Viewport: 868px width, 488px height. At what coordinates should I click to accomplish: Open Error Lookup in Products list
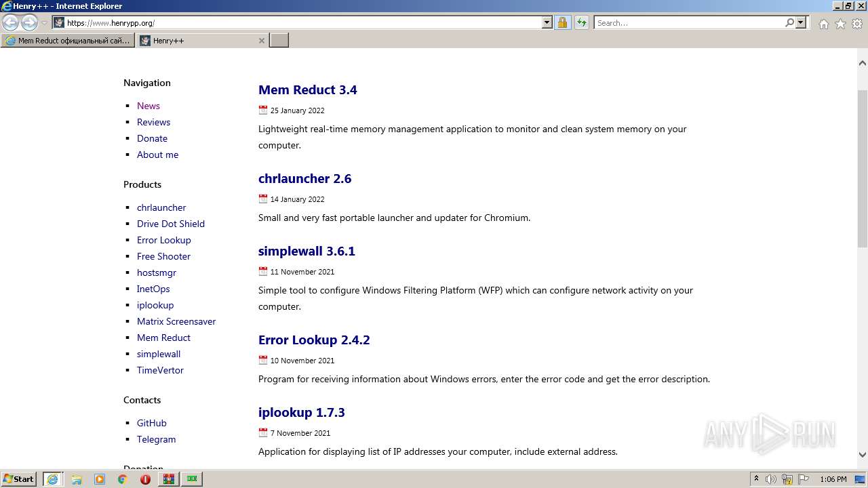coord(164,240)
